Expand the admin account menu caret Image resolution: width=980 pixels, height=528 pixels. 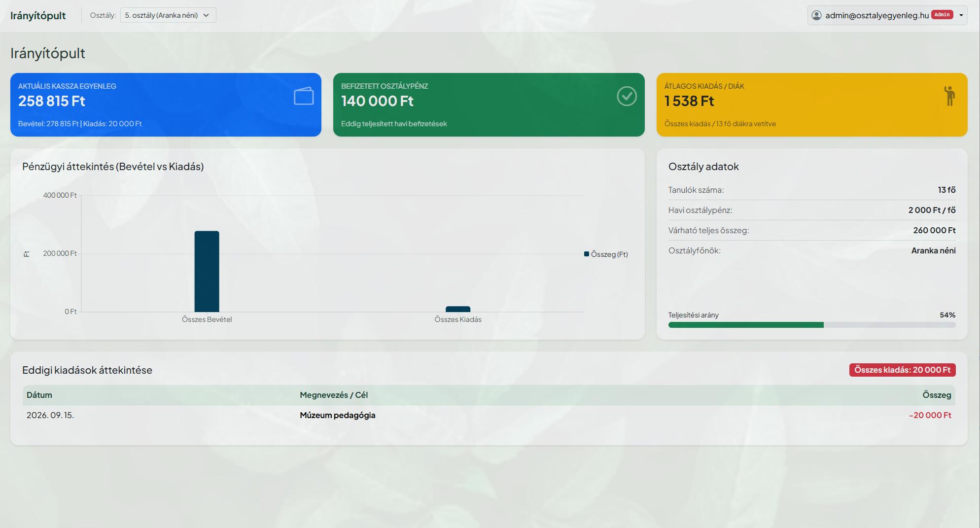pyautogui.click(x=961, y=15)
